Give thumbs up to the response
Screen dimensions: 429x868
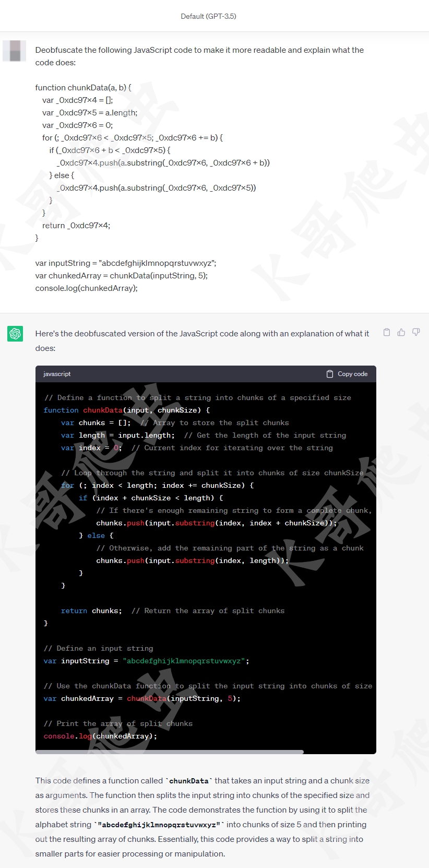click(401, 332)
